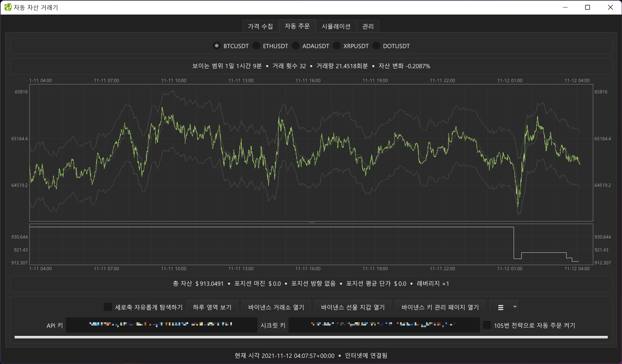This screenshot has width=622, height=364.
Task: Click the hamburger menu icon button
Action: (500, 307)
